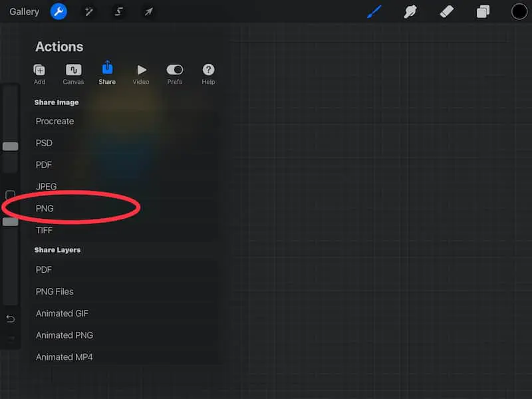Share image as PNG
Screen dimensions: 532x399
[x=124, y=208]
